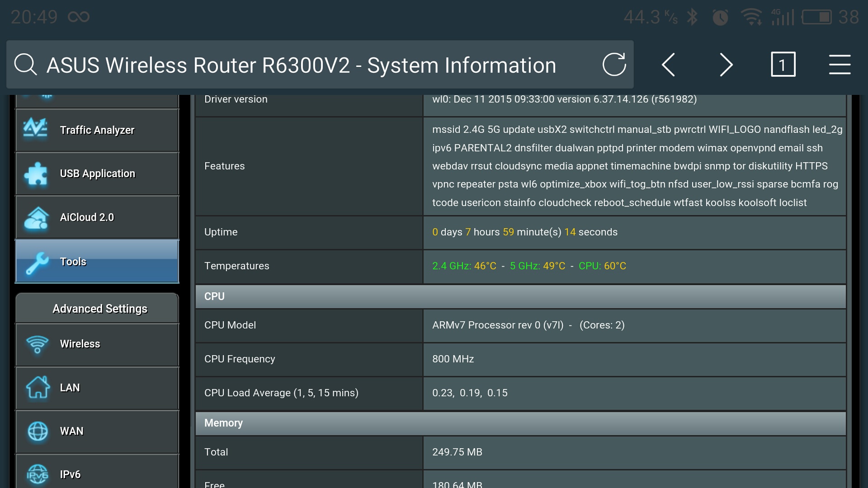
Task: Click the Uptime value text
Action: [x=524, y=232]
